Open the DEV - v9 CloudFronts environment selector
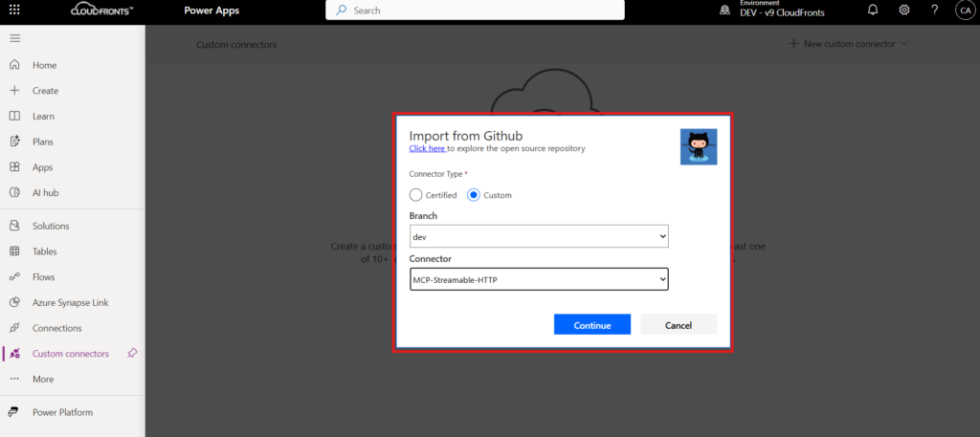This screenshot has height=437, width=980. click(782, 12)
